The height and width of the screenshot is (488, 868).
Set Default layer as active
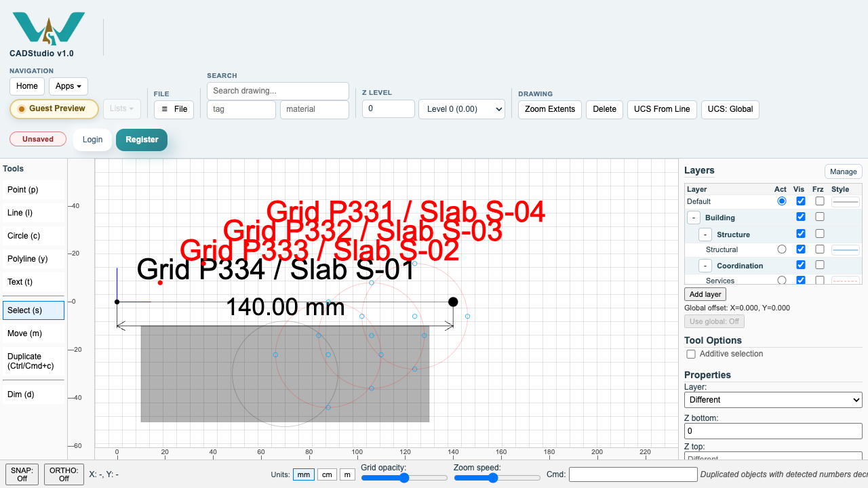(x=782, y=201)
